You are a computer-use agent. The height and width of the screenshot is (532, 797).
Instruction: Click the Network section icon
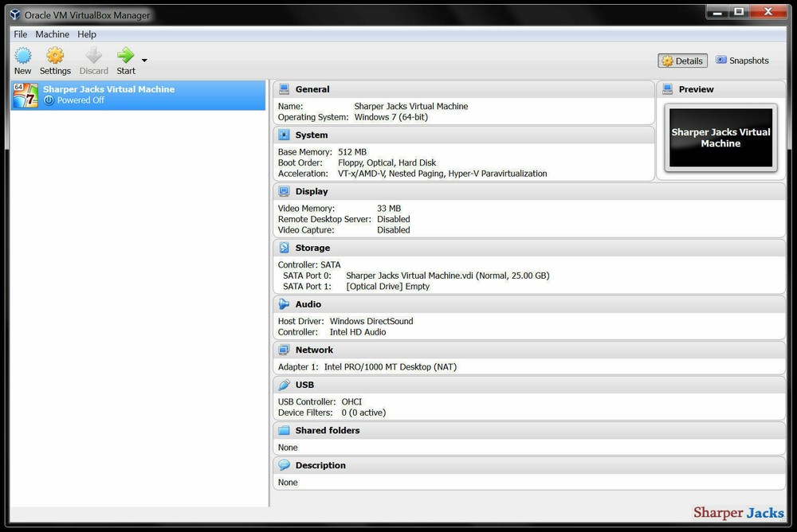(283, 350)
